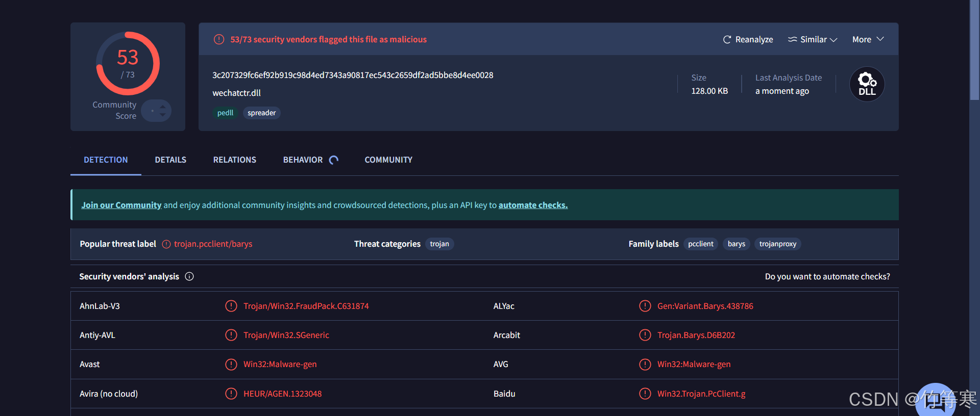Click the 53/73 security vendors flagged message
Screen dimensions: 980x416
(x=328, y=40)
